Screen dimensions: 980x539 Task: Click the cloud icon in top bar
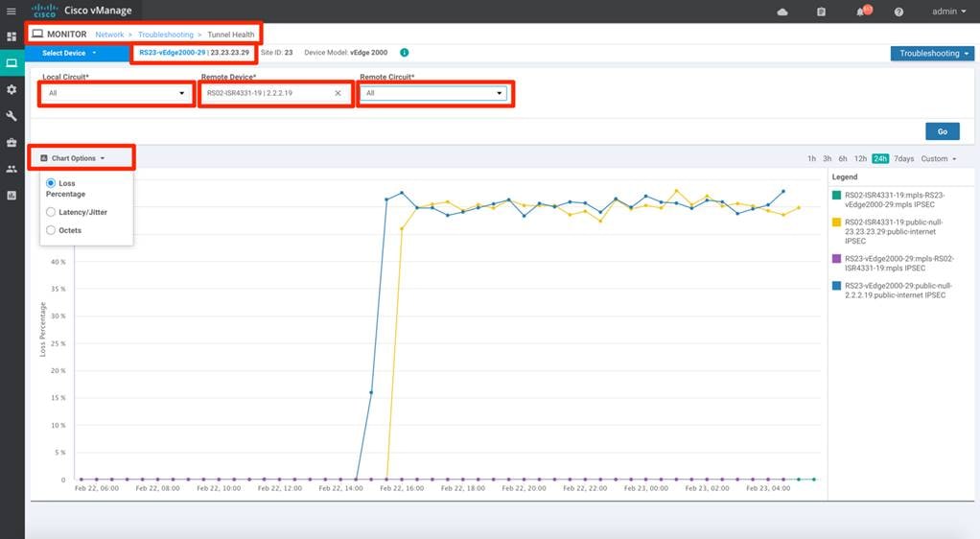pyautogui.click(x=782, y=12)
